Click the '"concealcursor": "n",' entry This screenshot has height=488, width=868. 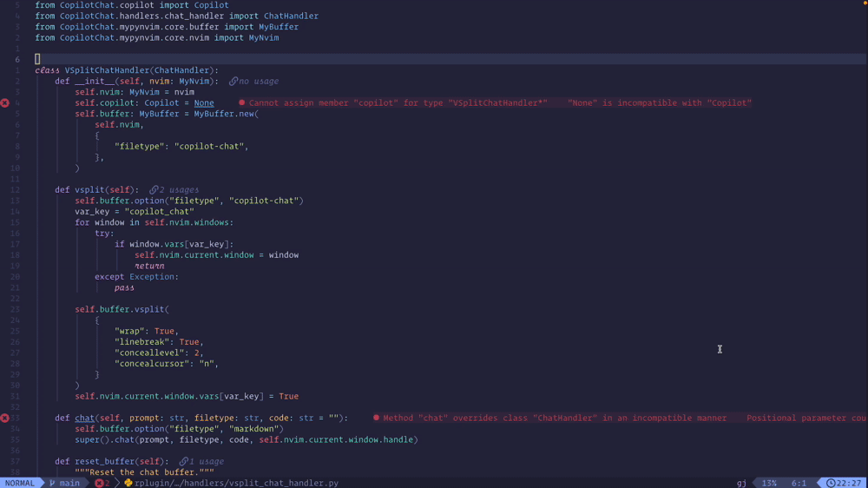[167, 364]
